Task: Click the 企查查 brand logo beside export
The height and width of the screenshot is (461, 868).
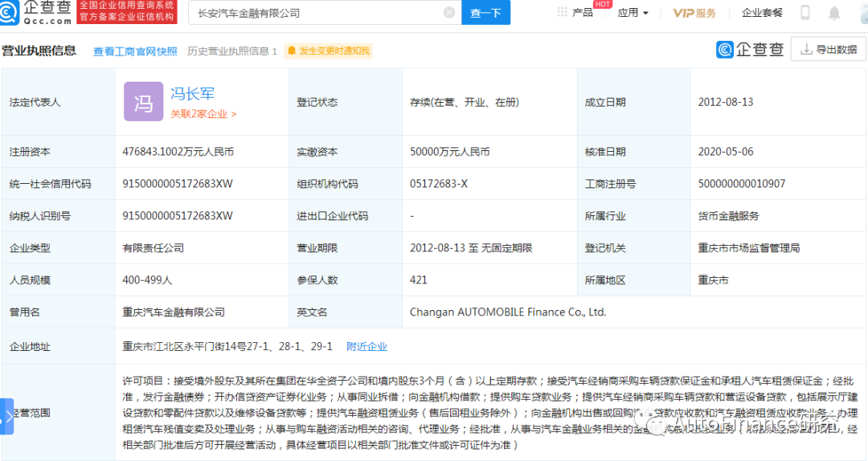Action: click(x=750, y=49)
